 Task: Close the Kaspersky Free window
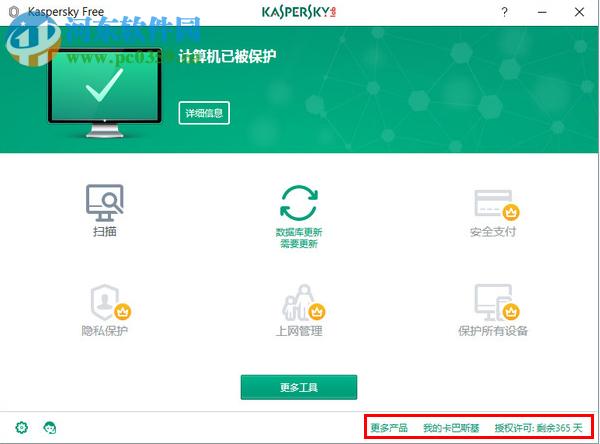(579, 12)
